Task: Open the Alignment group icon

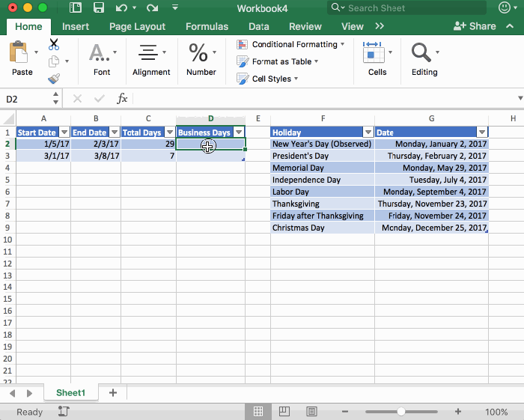Action: click(148, 52)
